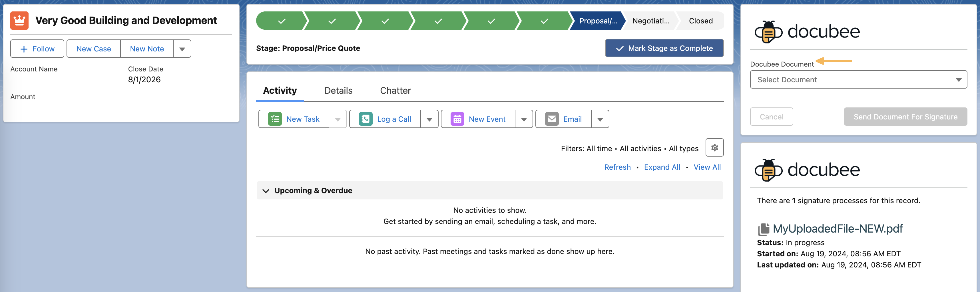Open dropdown next to New Note button
The height and width of the screenshot is (292, 980).
pyautogui.click(x=182, y=49)
